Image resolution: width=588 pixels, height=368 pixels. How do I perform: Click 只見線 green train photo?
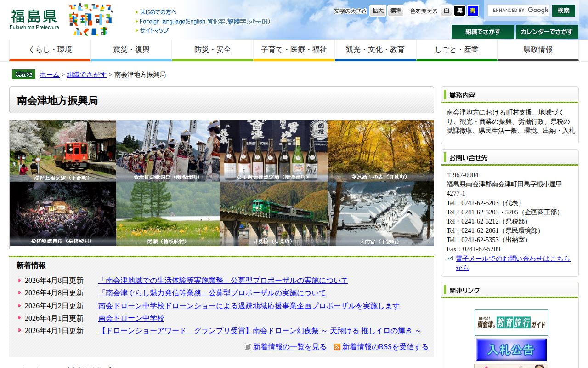pyautogui.click(x=274, y=214)
